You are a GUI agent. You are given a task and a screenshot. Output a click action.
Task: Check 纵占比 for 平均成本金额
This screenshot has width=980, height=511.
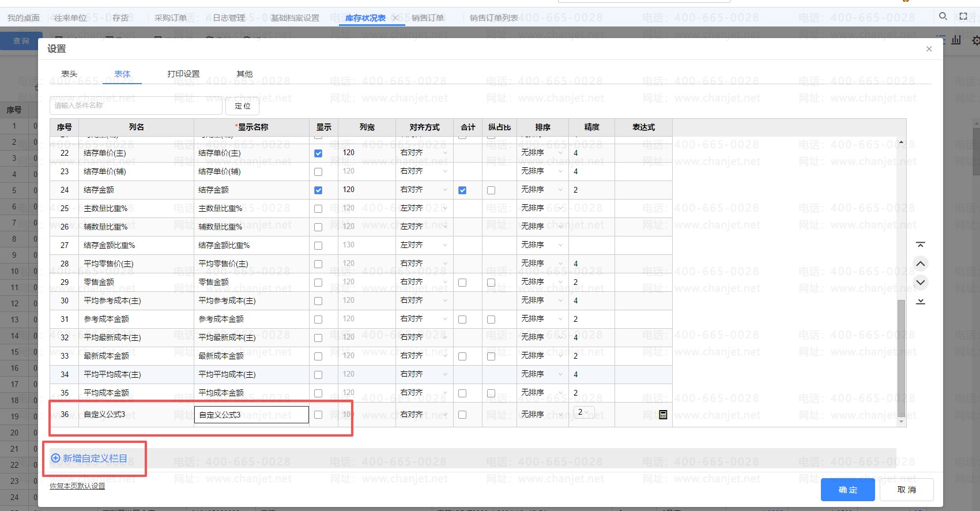click(491, 393)
